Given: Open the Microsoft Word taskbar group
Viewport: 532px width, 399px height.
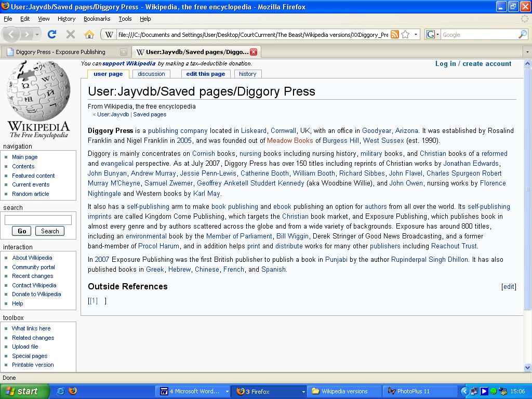Looking at the screenshot, I should 193,391.
